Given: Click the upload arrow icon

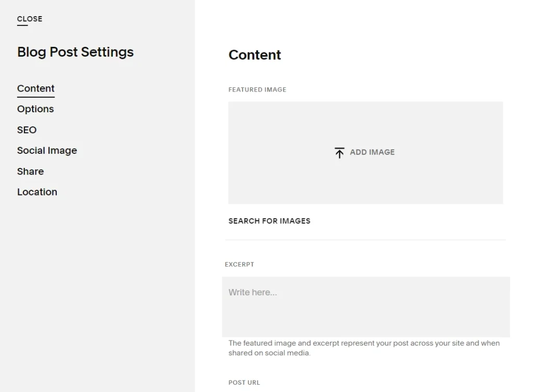Looking at the screenshot, I should [339, 152].
